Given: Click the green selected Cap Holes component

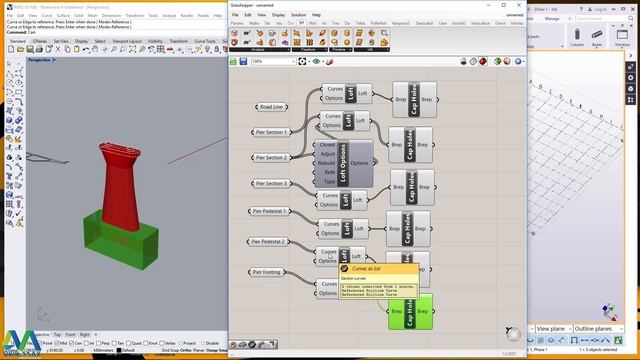Looking at the screenshot, I should [x=410, y=311].
